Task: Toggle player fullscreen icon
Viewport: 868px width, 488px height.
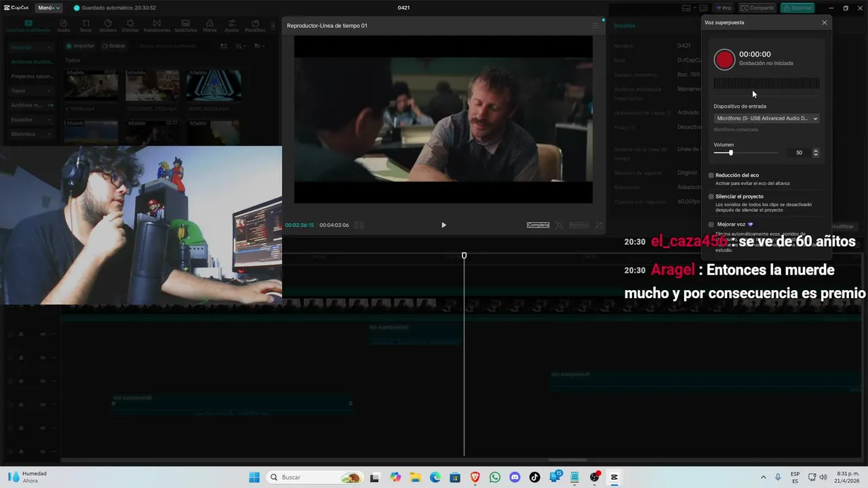Action: (599, 225)
